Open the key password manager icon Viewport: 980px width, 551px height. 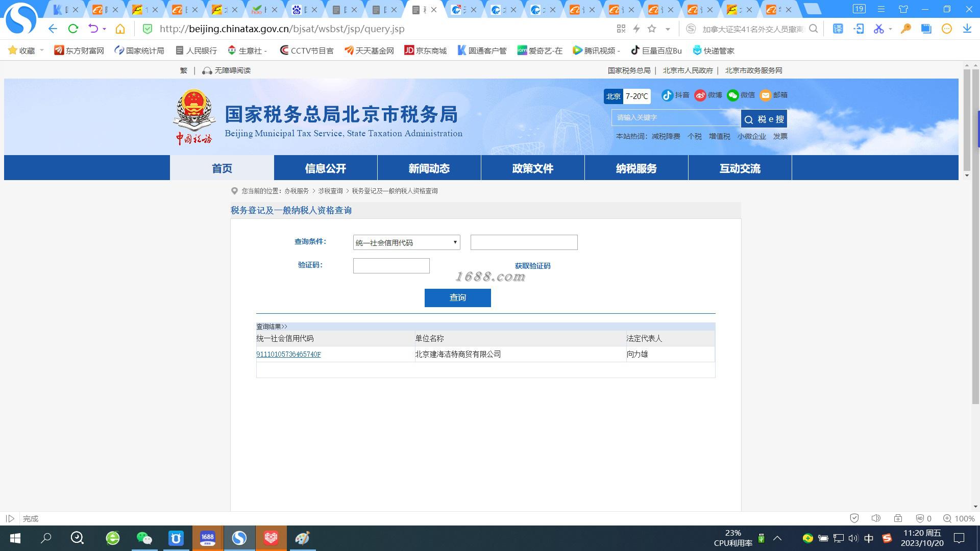click(906, 29)
